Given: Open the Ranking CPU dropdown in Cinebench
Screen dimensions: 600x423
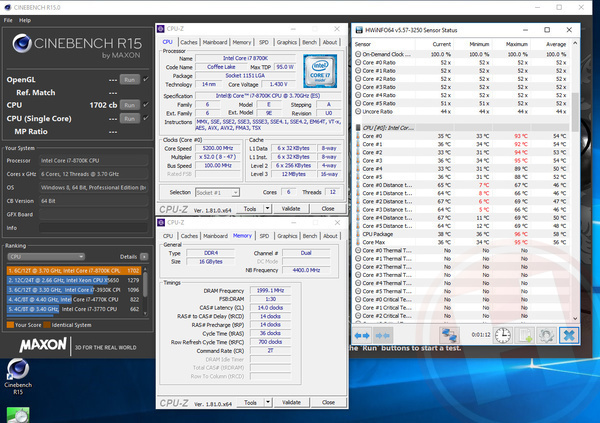Looking at the screenshot, I should coord(46,256).
